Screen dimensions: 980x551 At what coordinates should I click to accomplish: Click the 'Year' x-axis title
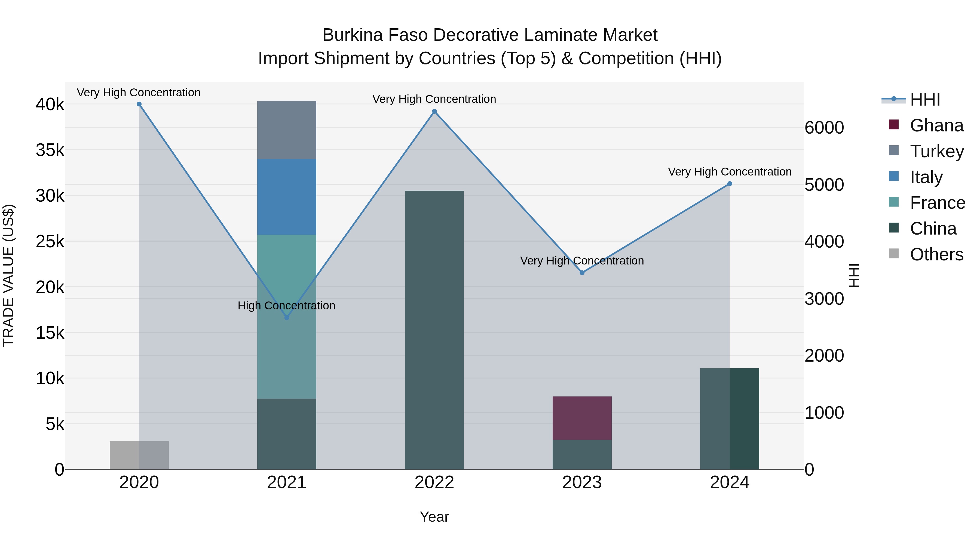point(434,517)
